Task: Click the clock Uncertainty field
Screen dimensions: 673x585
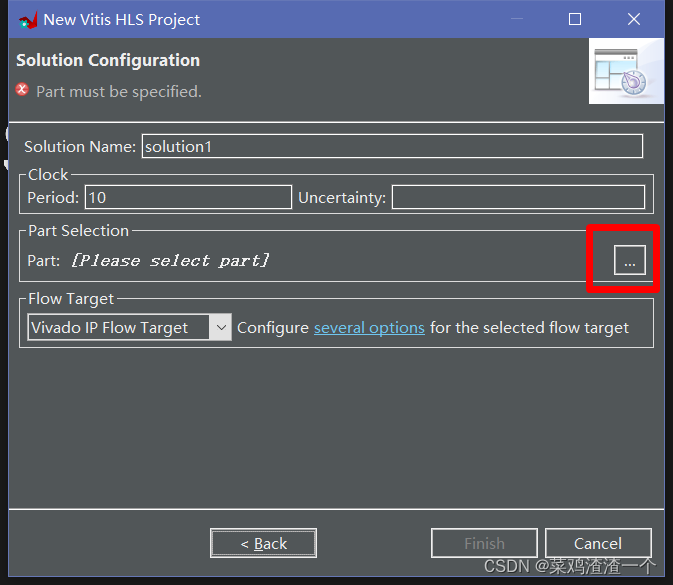Action: 518,197
